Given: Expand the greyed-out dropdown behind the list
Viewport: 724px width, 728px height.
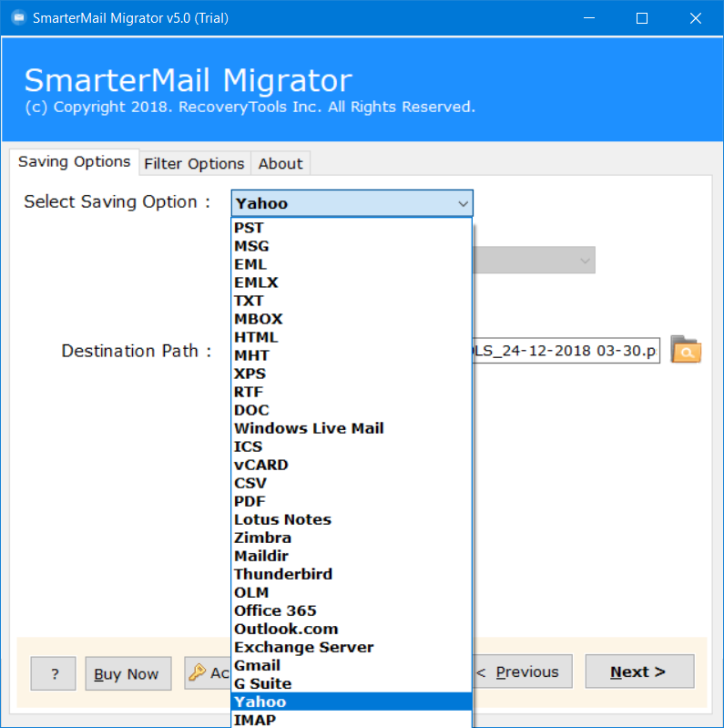Looking at the screenshot, I should click(534, 260).
